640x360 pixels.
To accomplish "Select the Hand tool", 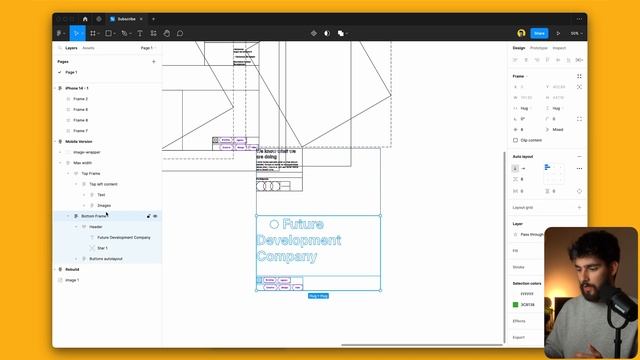I will click(x=167, y=33).
